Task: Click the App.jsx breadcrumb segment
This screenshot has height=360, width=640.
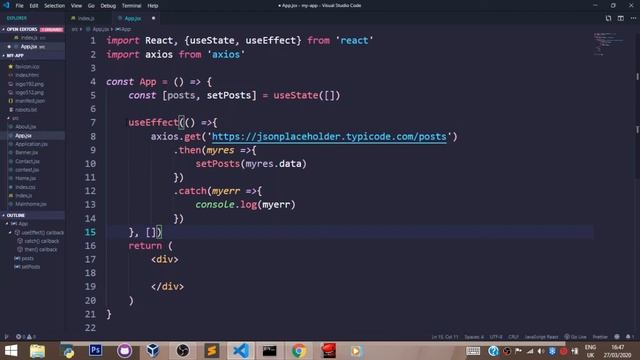Action: (100, 29)
